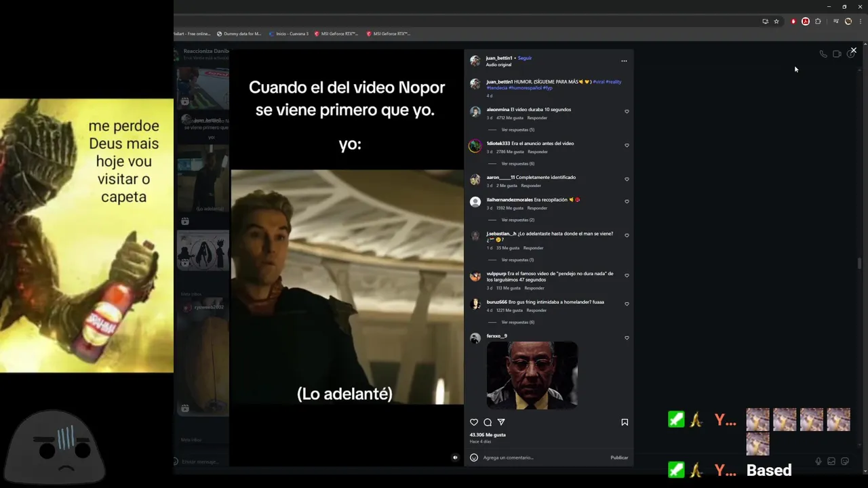
Task: Click the 'Enviar mensaje...' chat field
Action: coord(201,462)
